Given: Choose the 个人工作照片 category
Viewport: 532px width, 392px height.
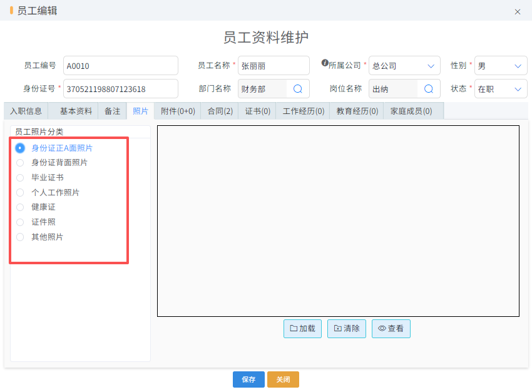Looking at the screenshot, I should [20, 192].
